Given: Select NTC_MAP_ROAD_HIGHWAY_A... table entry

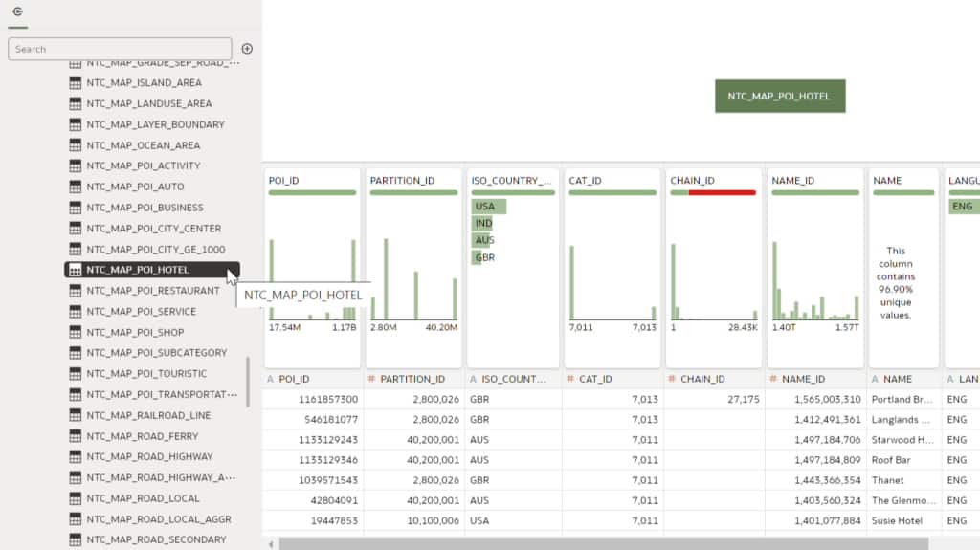Looking at the screenshot, I should (x=161, y=477).
